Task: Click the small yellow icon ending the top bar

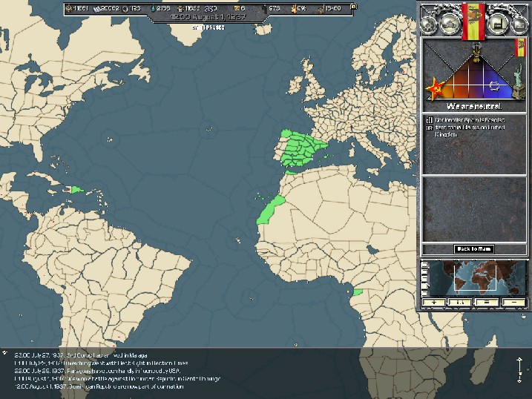Action: click(353, 7)
